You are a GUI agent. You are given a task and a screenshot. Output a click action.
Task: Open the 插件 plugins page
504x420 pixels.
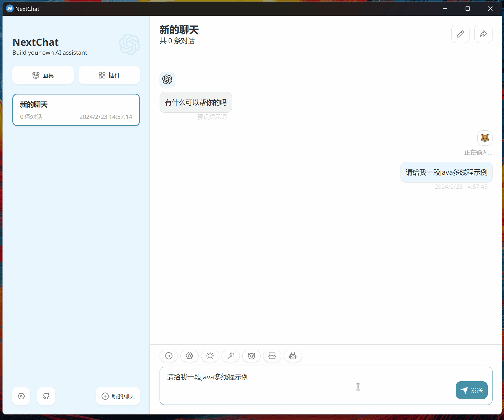(109, 75)
